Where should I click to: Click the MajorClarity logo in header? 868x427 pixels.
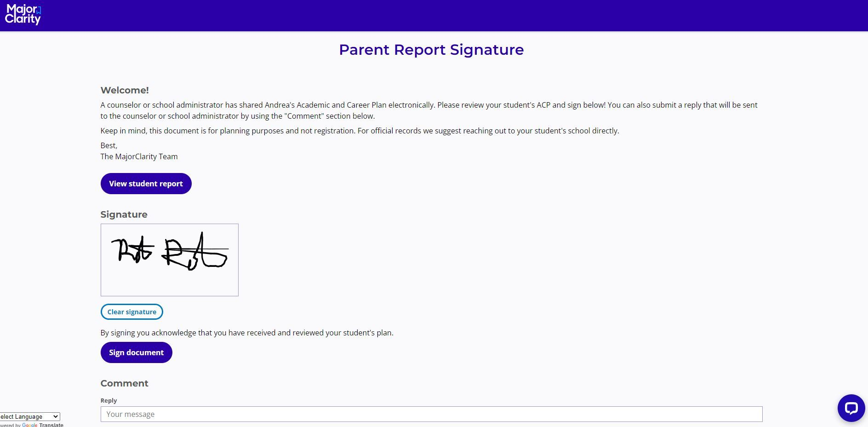23,15
